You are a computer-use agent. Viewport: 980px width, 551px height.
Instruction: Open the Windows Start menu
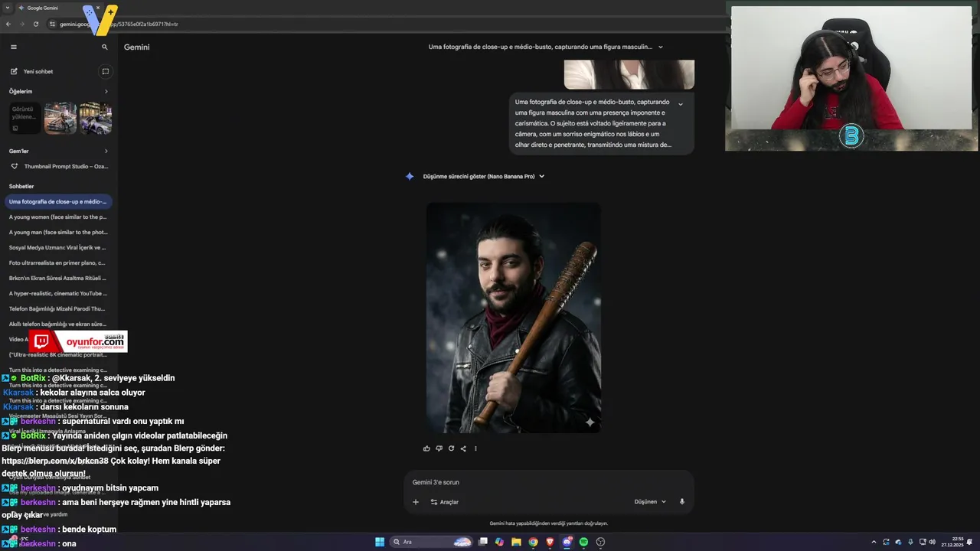[x=380, y=542]
